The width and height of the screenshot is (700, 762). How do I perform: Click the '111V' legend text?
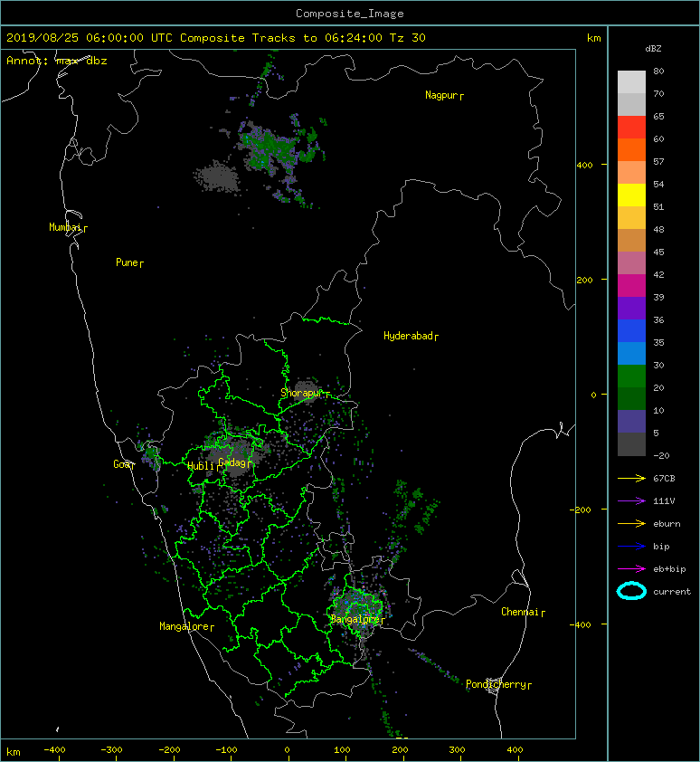[664, 501]
